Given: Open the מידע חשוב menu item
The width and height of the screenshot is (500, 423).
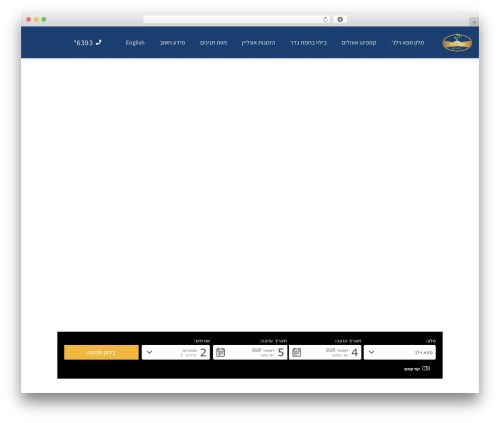Looking at the screenshot, I should click(172, 43).
